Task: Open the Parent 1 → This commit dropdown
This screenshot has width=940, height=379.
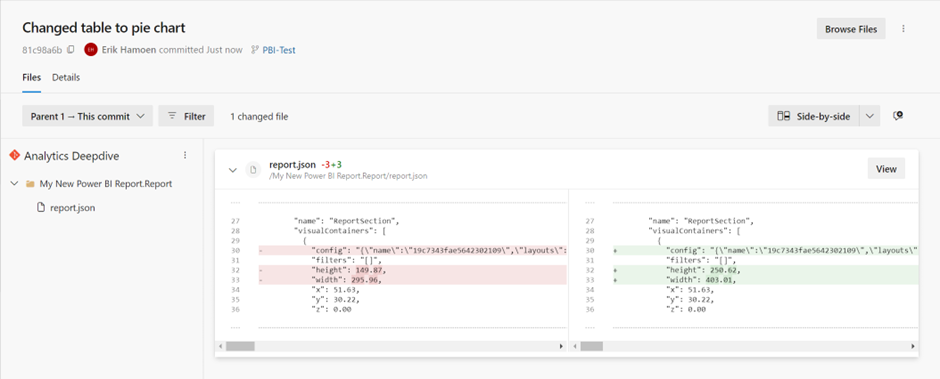Action: (x=88, y=116)
